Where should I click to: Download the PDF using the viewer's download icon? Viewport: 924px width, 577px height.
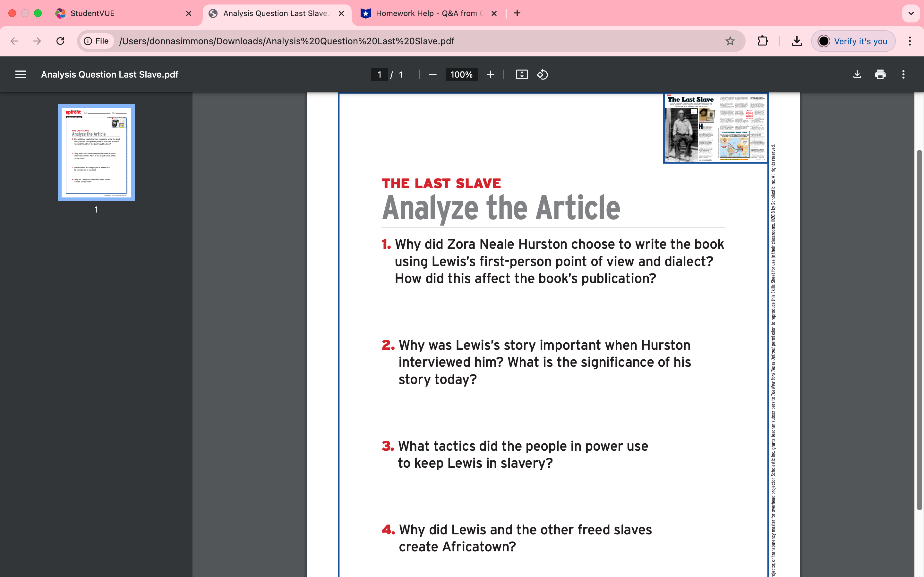point(857,74)
